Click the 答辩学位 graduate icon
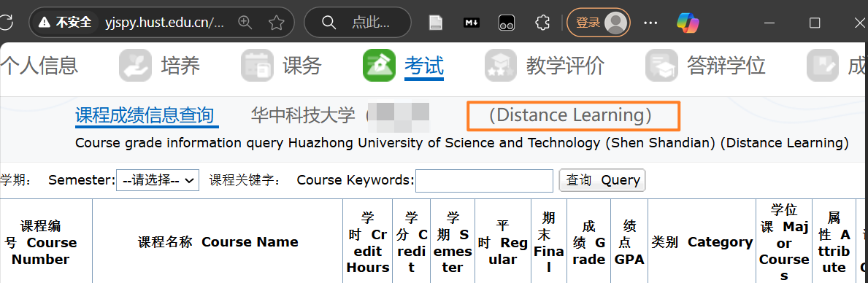 point(661,65)
